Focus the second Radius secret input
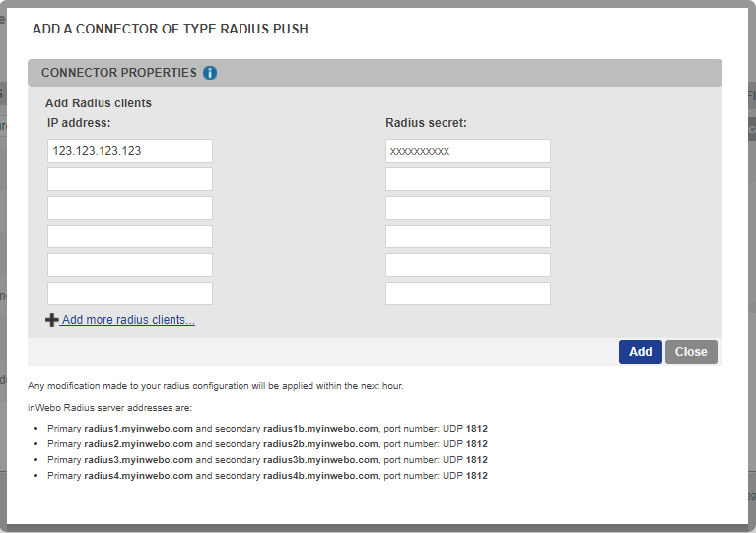This screenshot has height=533, width=756. point(467,179)
